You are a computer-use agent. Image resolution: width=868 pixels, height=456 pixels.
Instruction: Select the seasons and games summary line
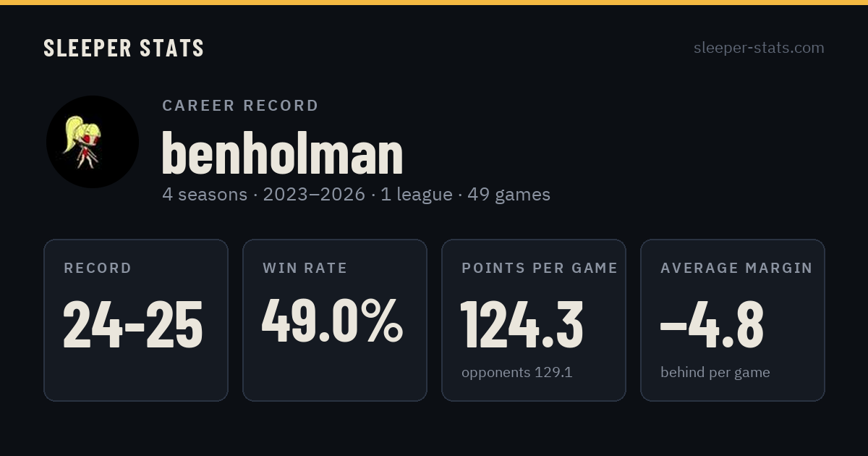pyautogui.click(x=356, y=195)
